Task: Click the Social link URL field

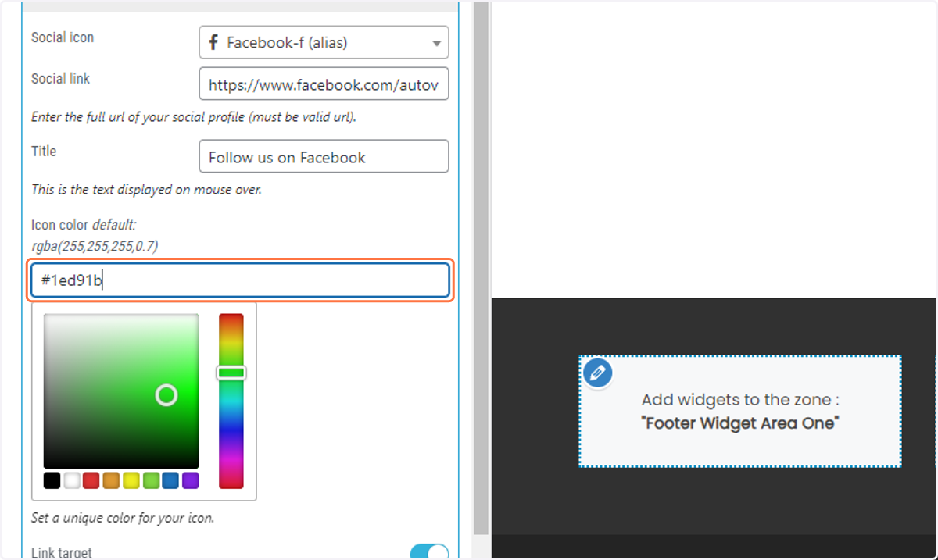Action: (x=324, y=84)
